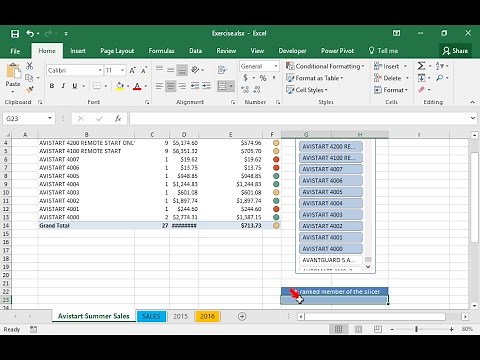Open Sort and Filter A-Z icon

click(440, 66)
